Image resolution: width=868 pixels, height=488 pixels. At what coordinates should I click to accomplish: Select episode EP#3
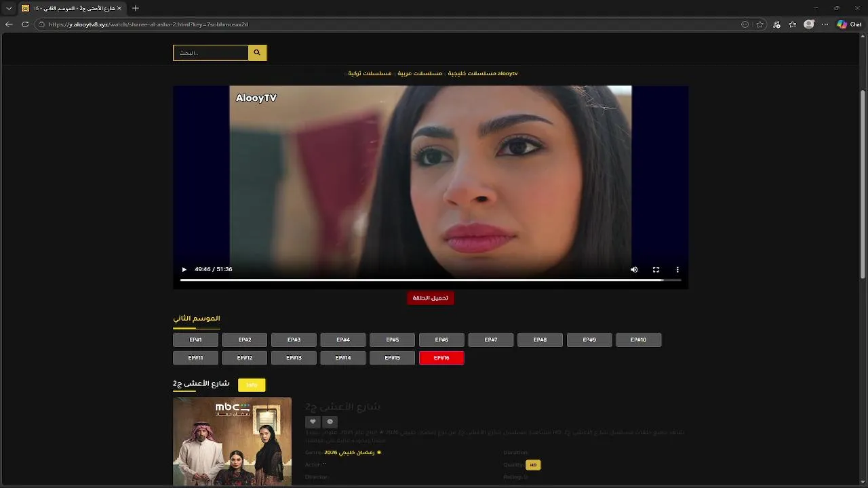tap(294, 340)
